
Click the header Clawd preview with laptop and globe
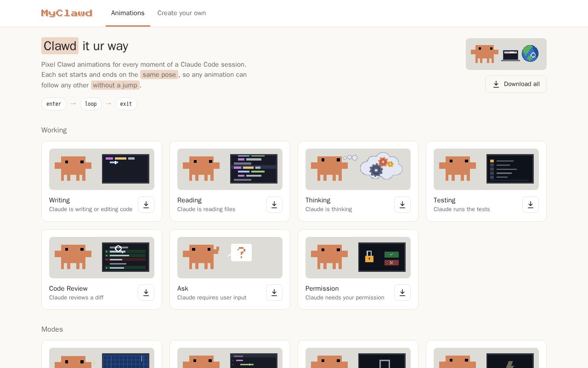click(506, 54)
